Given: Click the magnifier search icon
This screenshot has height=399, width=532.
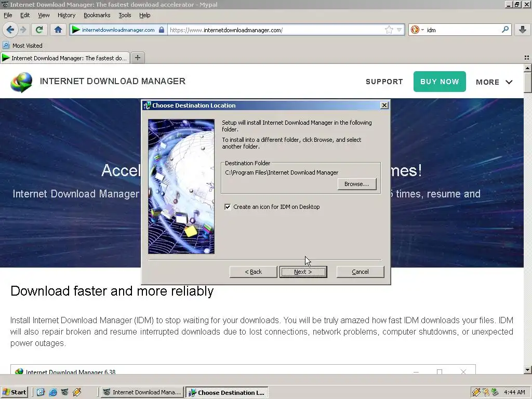Looking at the screenshot, I should point(505,30).
